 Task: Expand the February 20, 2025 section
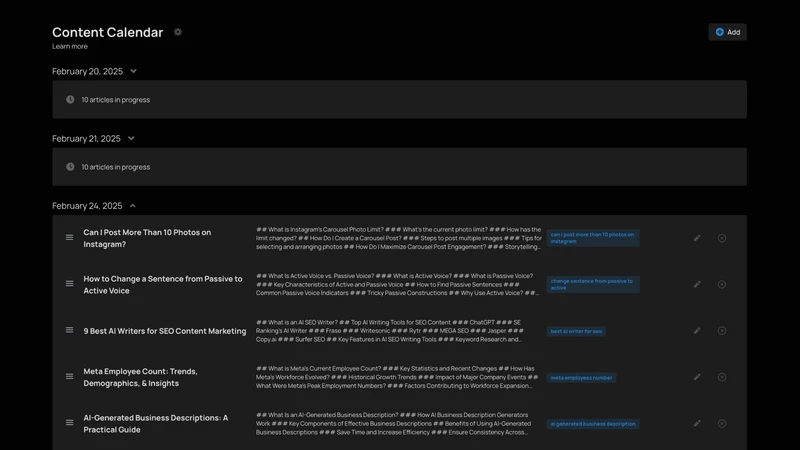pyautogui.click(x=133, y=71)
